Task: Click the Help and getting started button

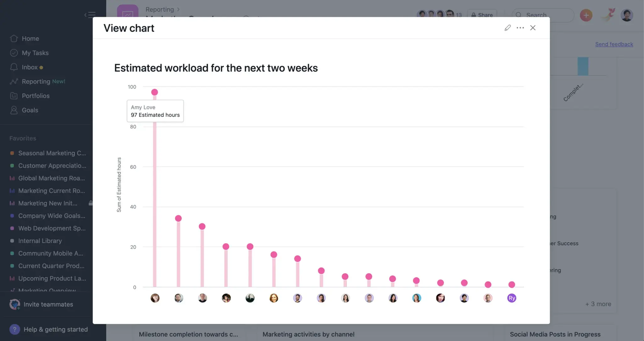Action: 48,329
